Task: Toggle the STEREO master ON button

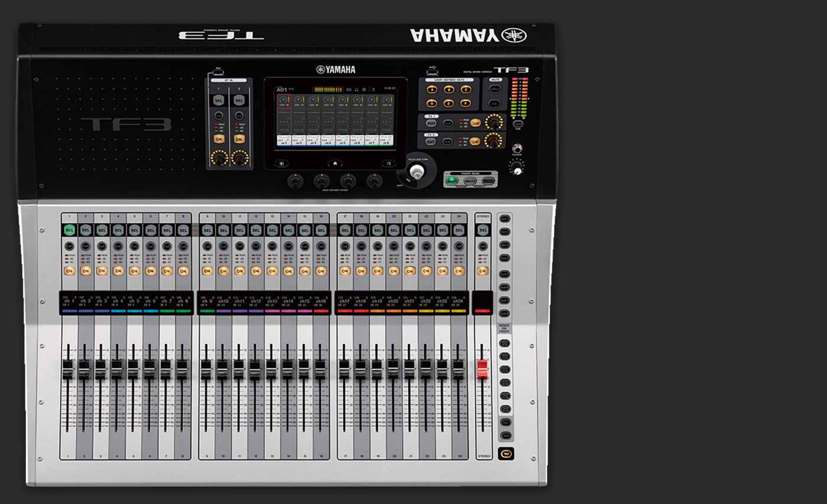Action: point(483,270)
